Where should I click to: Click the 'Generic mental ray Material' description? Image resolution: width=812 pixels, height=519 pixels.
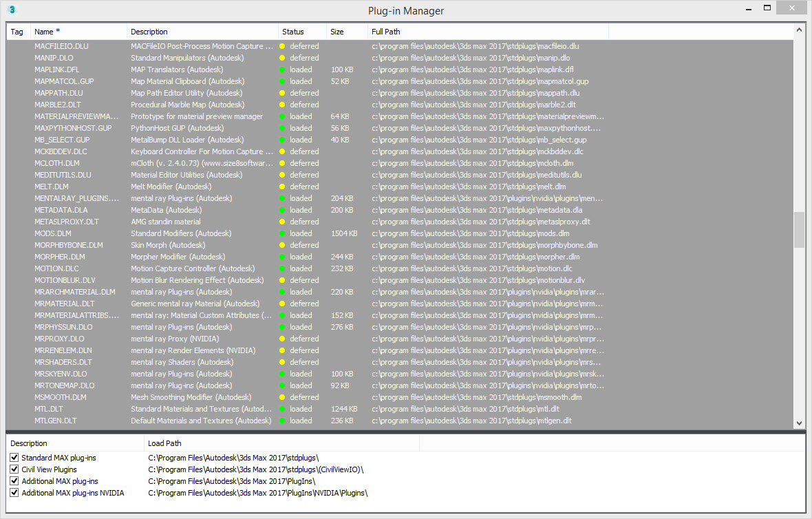coord(195,304)
